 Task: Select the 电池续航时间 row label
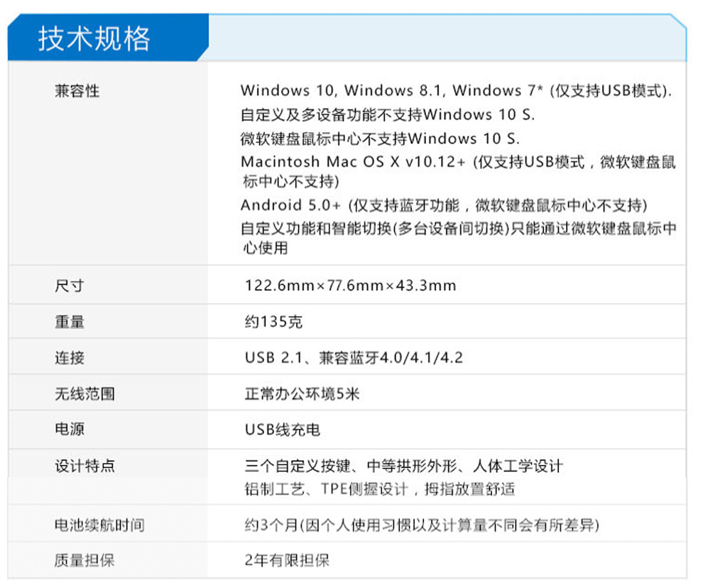click(x=99, y=525)
